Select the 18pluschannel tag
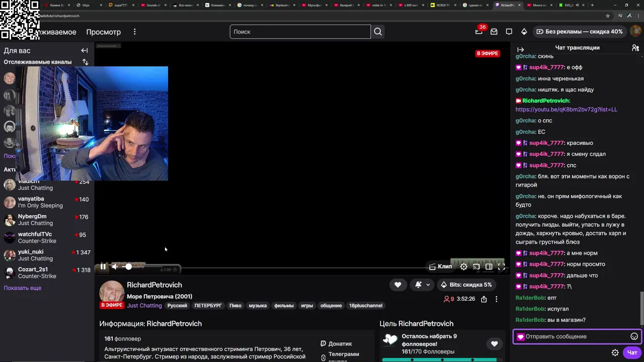Viewport: 644px width, 362px height. [366, 306]
